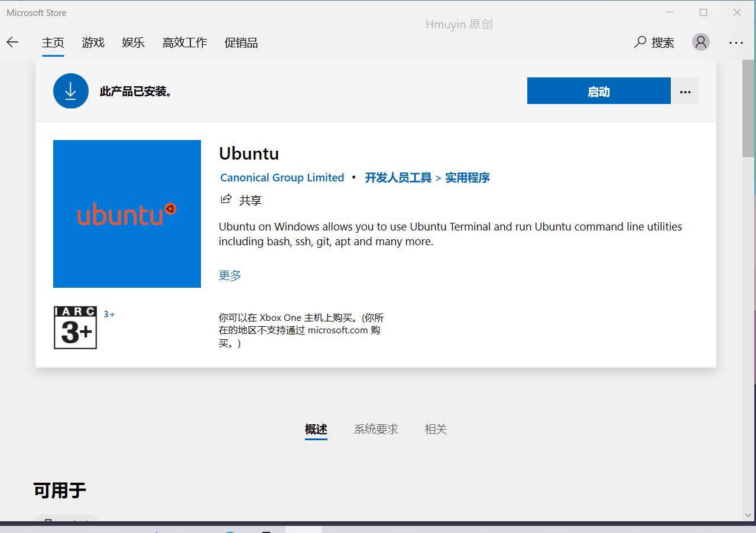Click the back navigation arrow

(12, 42)
